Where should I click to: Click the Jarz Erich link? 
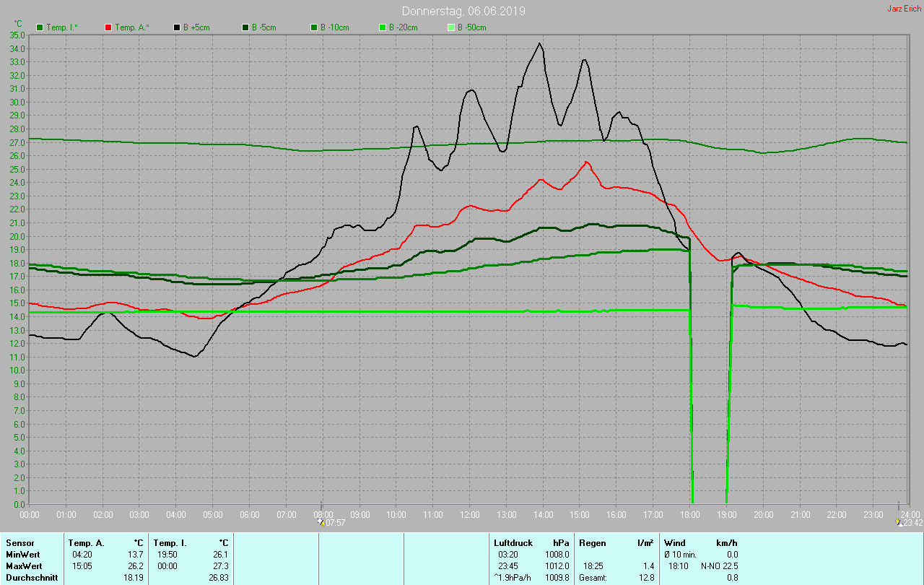(x=904, y=9)
